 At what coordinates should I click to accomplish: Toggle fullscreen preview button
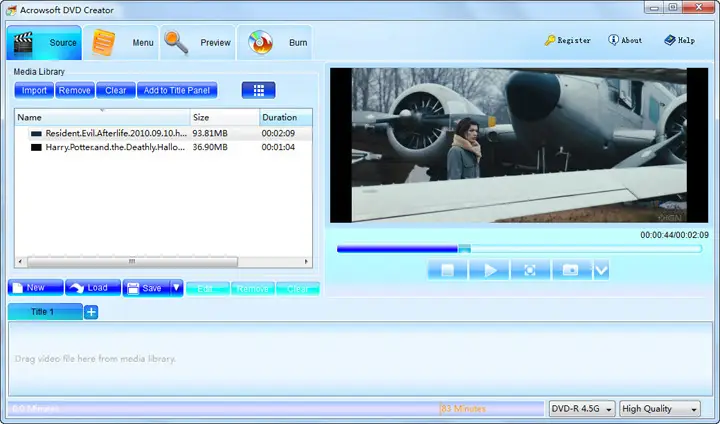pos(530,270)
